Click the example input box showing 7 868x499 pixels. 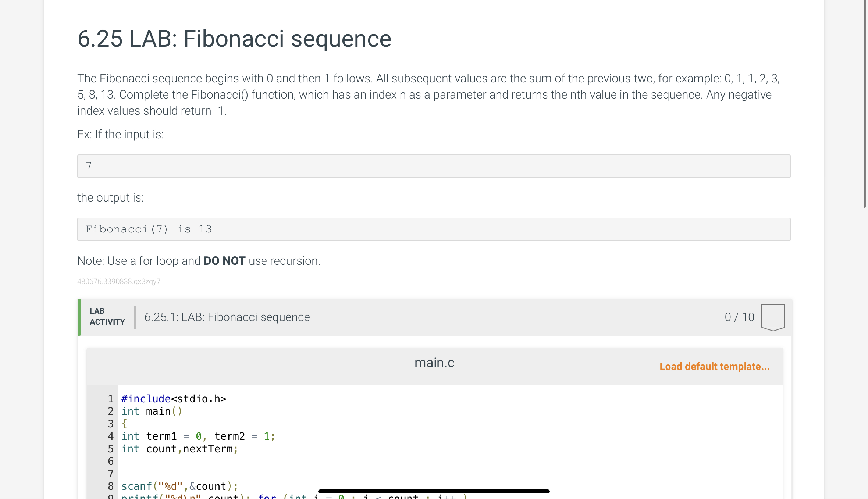pos(433,166)
